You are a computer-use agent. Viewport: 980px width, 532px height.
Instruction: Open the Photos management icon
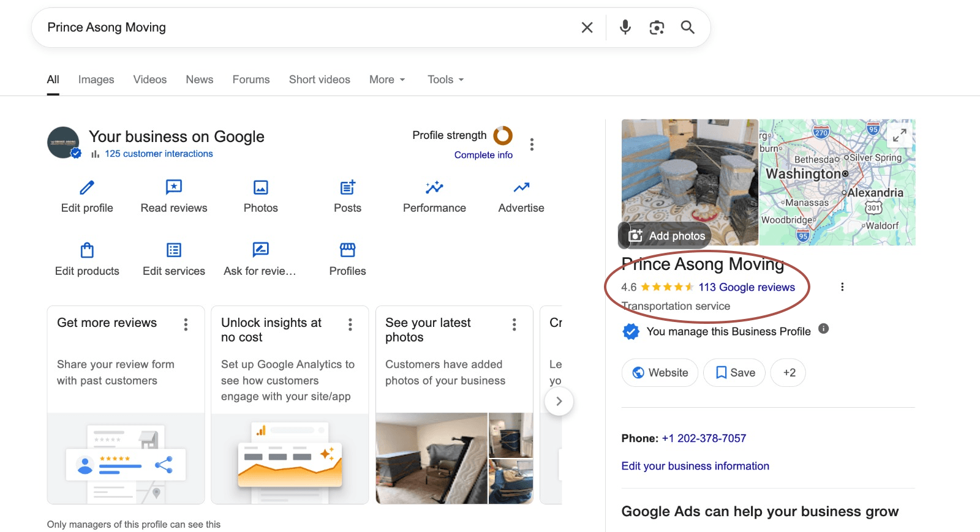coord(261,187)
